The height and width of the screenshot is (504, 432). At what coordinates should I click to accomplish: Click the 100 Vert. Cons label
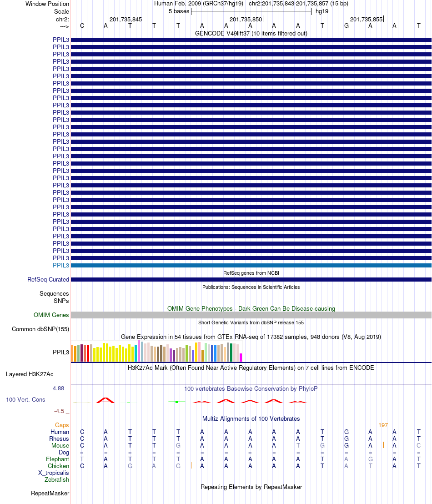tap(26, 399)
